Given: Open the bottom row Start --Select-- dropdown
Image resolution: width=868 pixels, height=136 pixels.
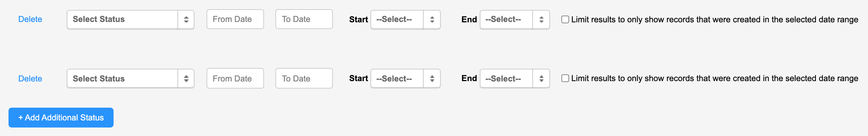Looking at the screenshot, I should [x=406, y=78].
